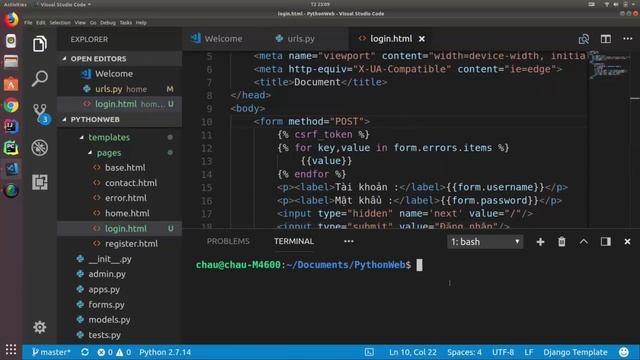Click the master* branch indicator
The height and width of the screenshot is (360, 640).
51,352
